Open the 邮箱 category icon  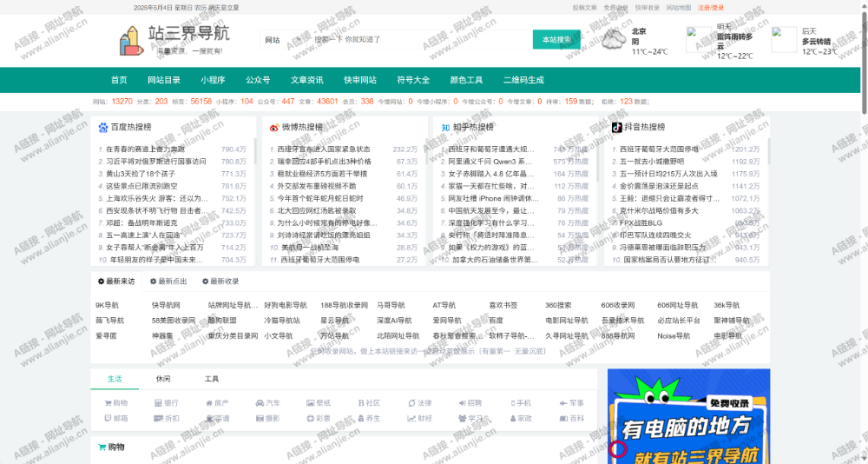(x=108, y=419)
